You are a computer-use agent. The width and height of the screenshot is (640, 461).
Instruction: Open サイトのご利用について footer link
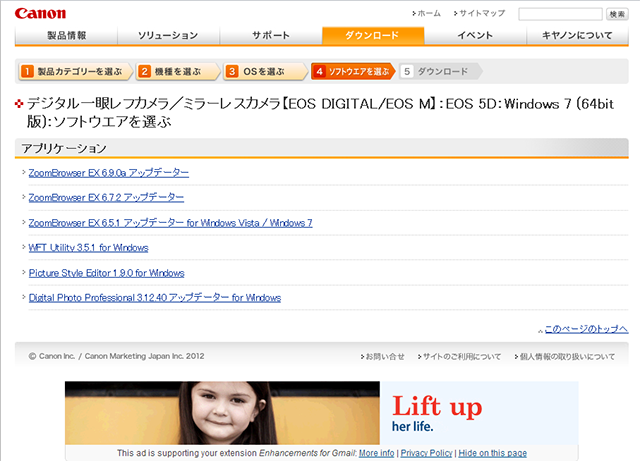(x=462, y=356)
